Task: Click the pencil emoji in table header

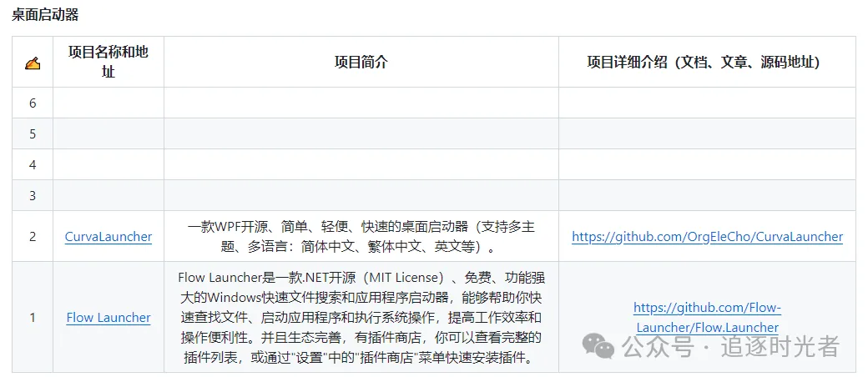Action: (33, 63)
